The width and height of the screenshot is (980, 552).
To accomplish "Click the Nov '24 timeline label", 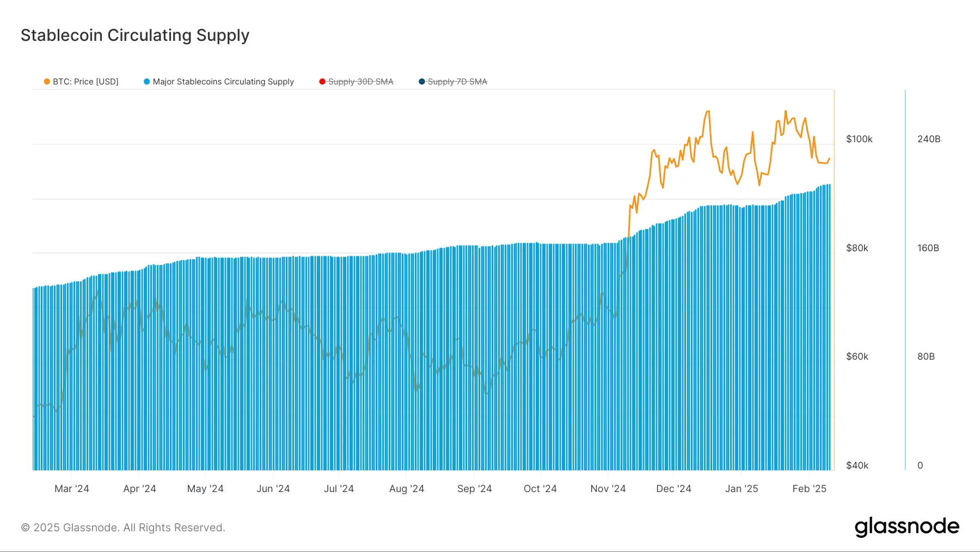I will pyautogui.click(x=608, y=489).
